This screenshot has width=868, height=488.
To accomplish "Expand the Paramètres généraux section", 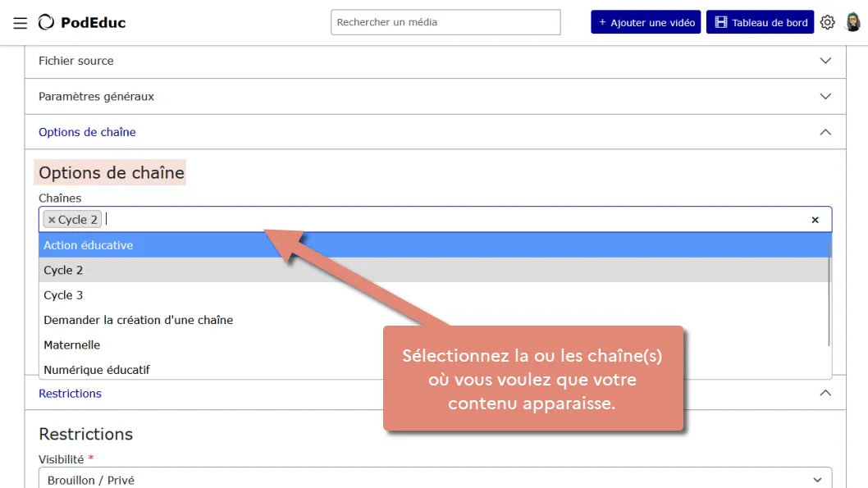I will 435,96.
